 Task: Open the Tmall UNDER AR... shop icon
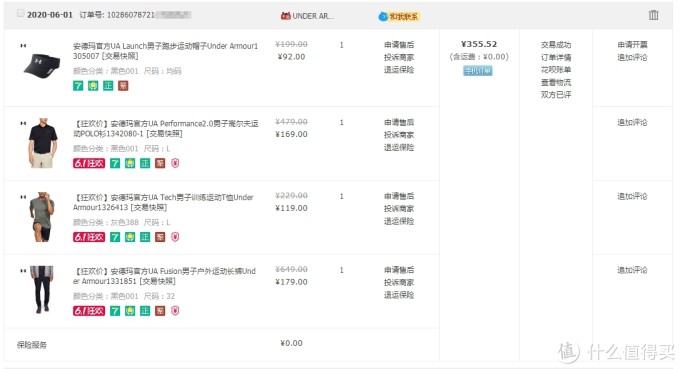(285, 16)
